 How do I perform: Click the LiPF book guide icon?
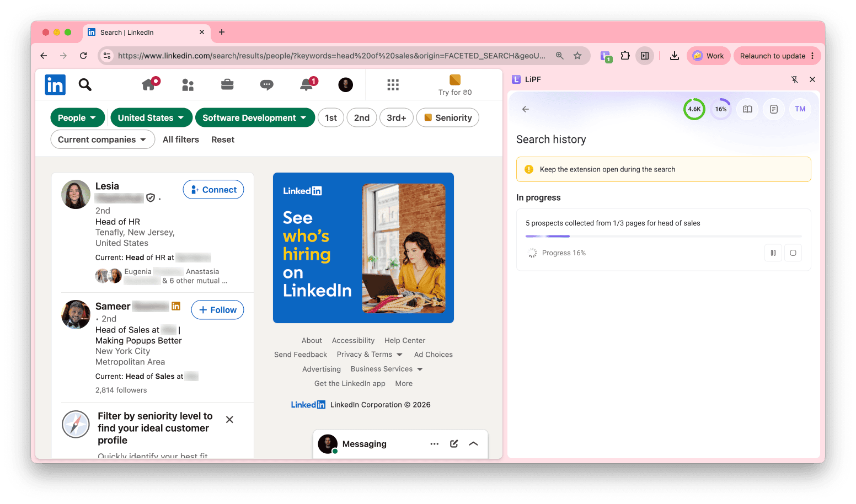[x=747, y=109]
